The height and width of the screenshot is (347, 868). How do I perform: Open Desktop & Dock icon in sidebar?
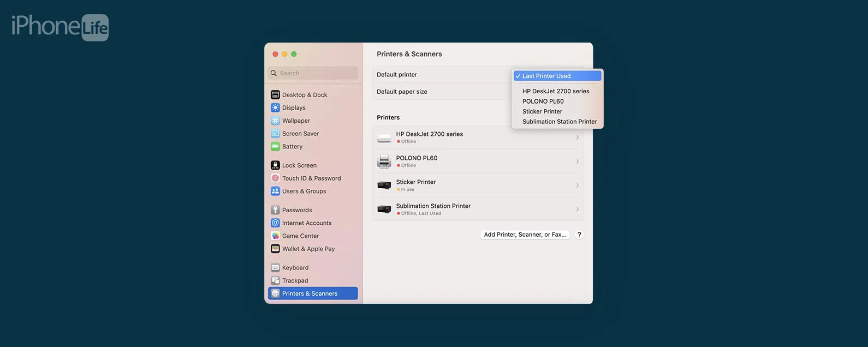276,95
